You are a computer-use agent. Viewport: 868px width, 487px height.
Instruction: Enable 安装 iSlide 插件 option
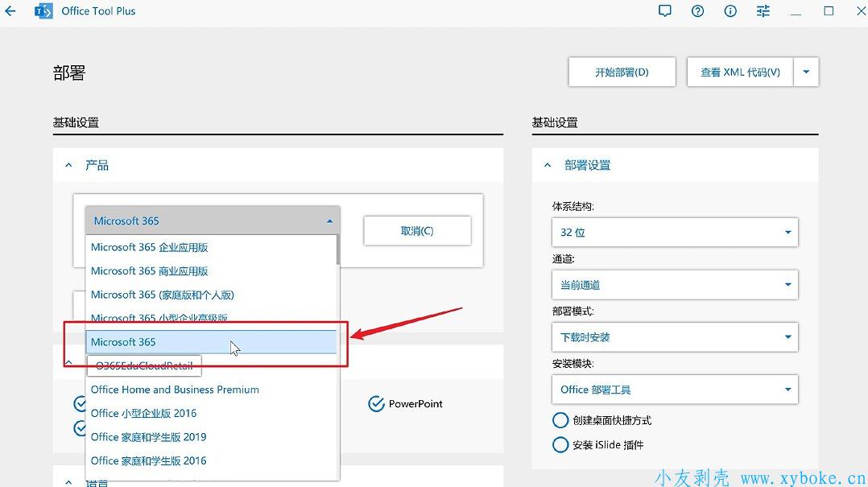tap(560, 444)
